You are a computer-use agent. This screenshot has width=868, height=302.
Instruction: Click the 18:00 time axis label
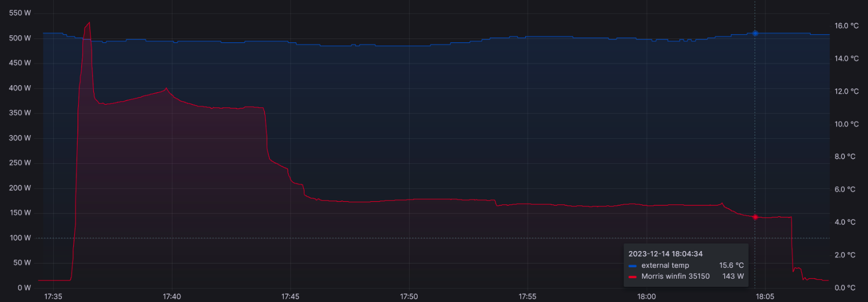click(x=647, y=297)
